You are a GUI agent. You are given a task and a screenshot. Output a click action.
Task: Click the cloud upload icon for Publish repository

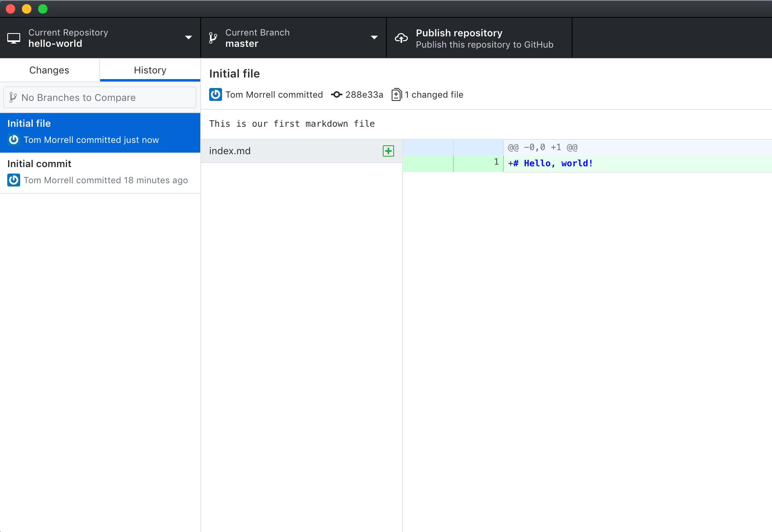pos(401,38)
